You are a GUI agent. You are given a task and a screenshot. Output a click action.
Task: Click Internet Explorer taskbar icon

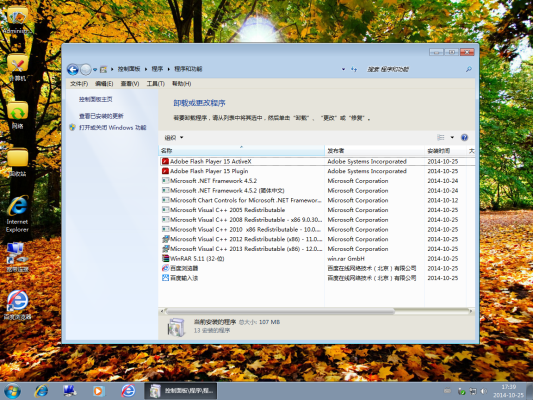pyautogui.click(x=41, y=391)
